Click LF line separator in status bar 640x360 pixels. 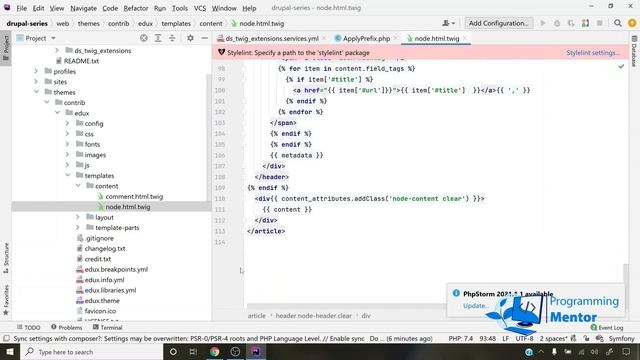(x=505, y=338)
